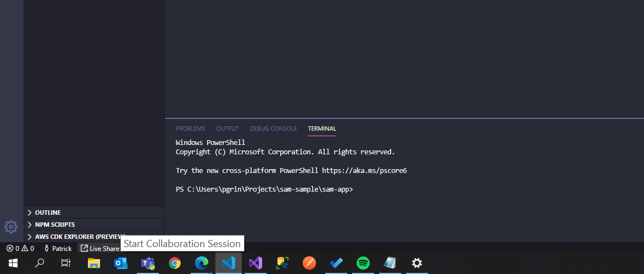Click the Microsoft copyright line in terminal
The image size is (644, 274).
[285, 152]
